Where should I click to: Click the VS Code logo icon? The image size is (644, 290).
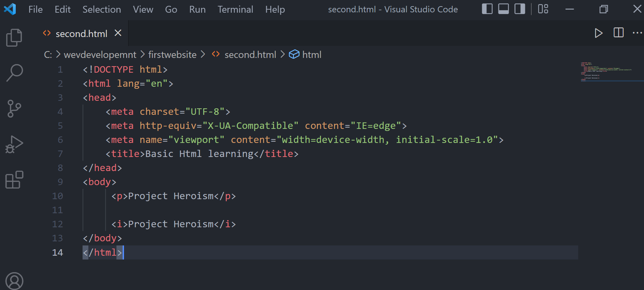[x=10, y=9]
